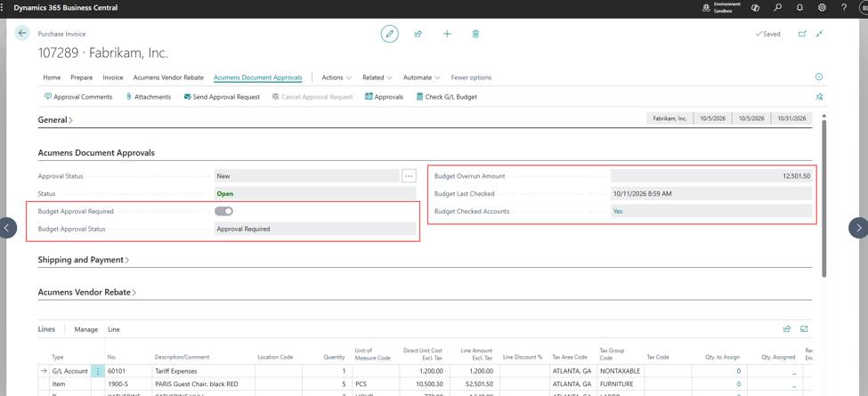The image size is (868, 396).
Task: Share the Lines section via its icon
Action: pyautogui.click(x=787, y=329)
